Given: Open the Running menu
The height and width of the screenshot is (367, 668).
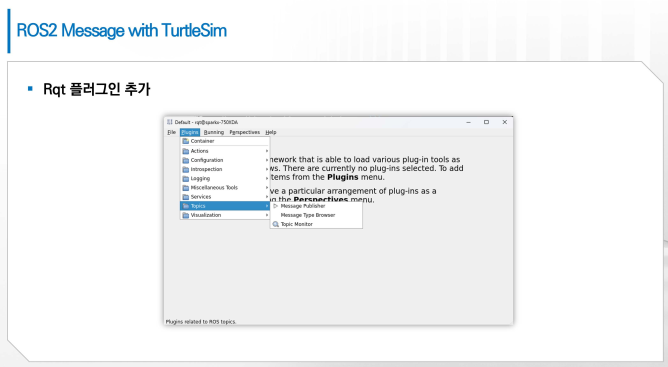Looking at the screenshot, I should [x=213, y=132].
